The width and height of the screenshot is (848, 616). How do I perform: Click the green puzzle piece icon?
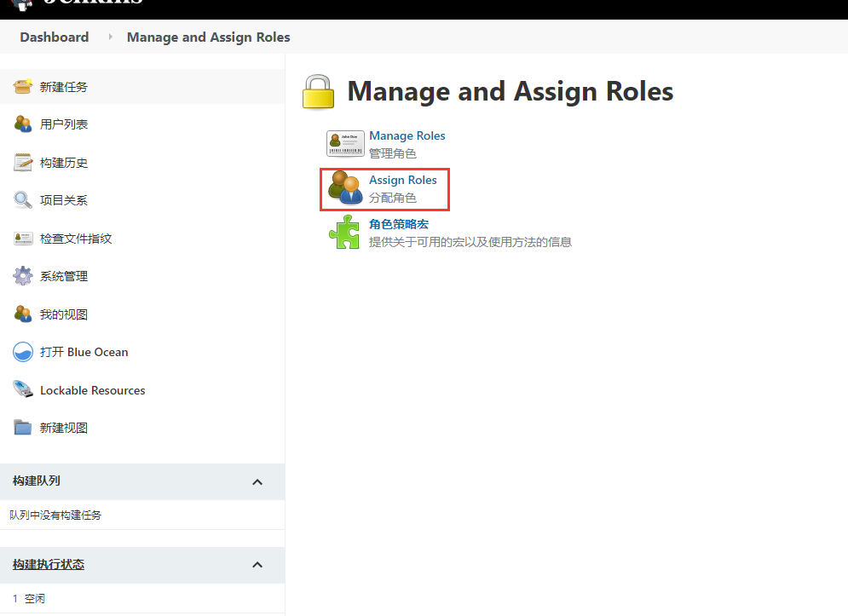(344, 232)
